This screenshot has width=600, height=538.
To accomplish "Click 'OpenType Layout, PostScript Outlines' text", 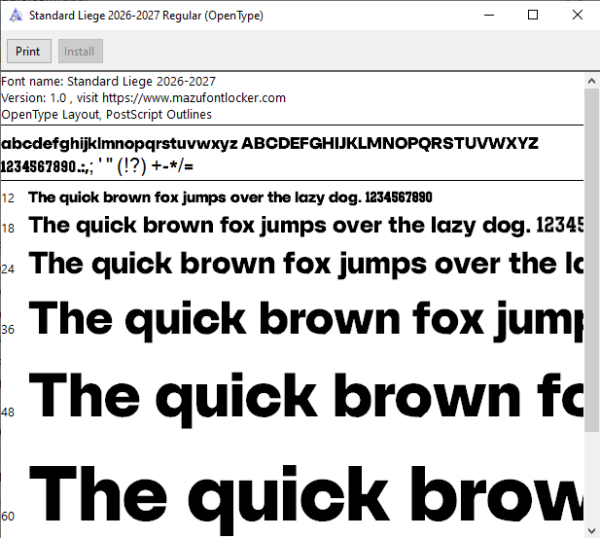I will click(106, 114).
